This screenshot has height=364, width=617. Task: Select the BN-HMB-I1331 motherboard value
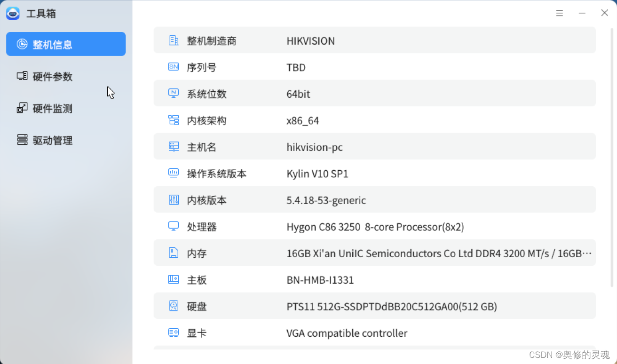pyautogui.click(x=320, y=280)
